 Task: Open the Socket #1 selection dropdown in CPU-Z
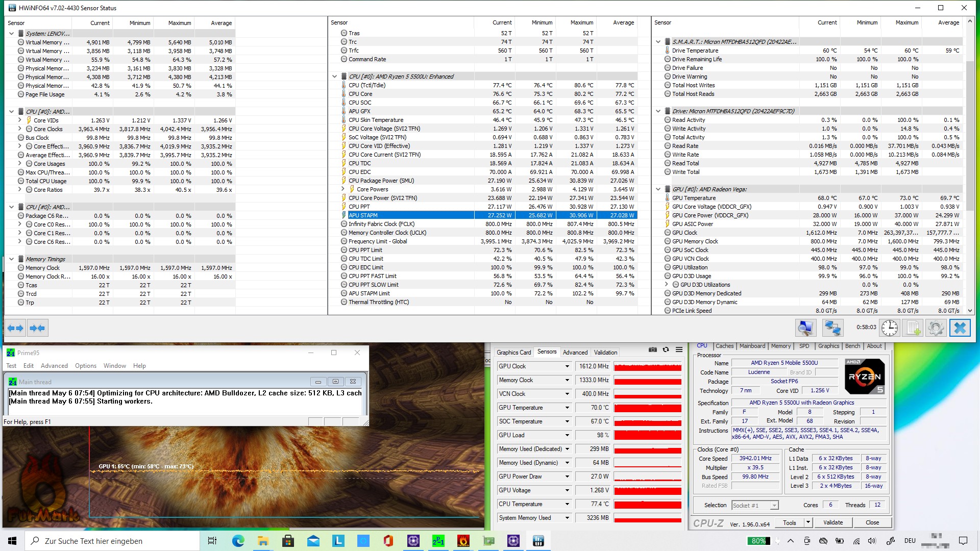click(x=774, y=506)
